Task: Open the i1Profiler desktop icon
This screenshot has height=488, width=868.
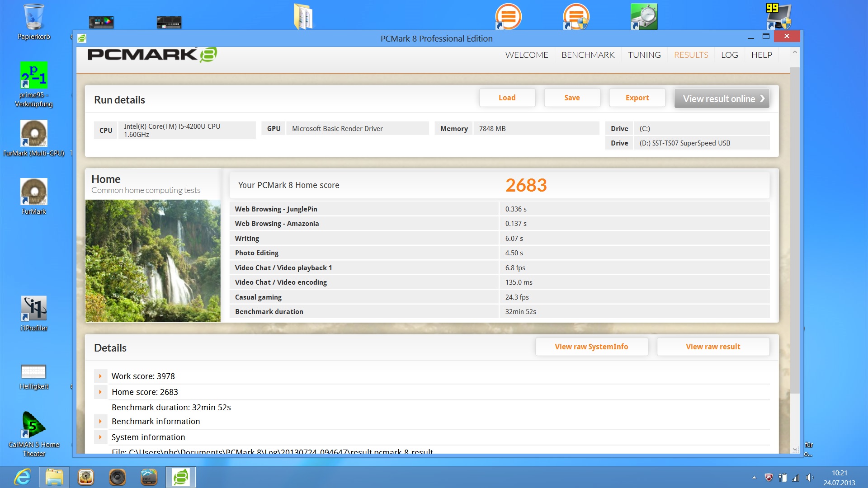Action: coord(33,309)
